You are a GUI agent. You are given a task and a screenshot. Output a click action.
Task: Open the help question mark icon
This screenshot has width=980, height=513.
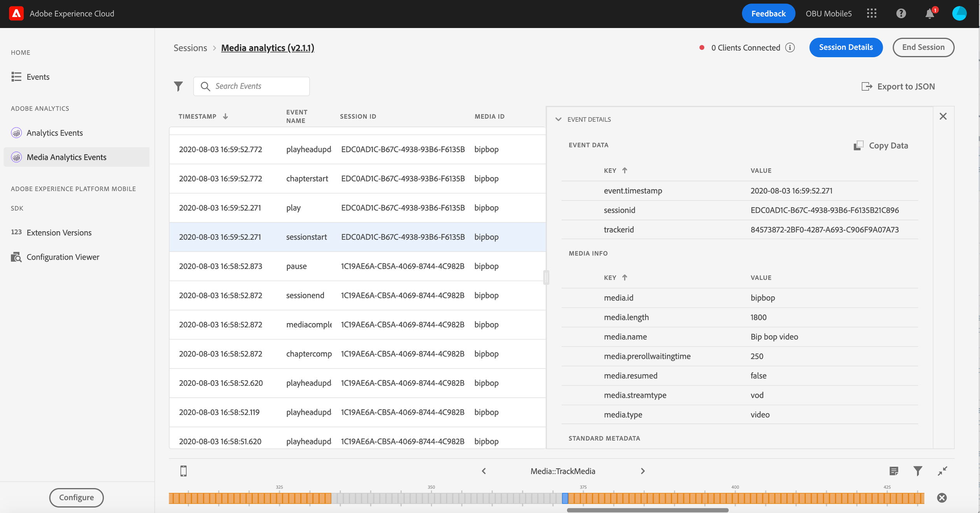click(901, 14)
